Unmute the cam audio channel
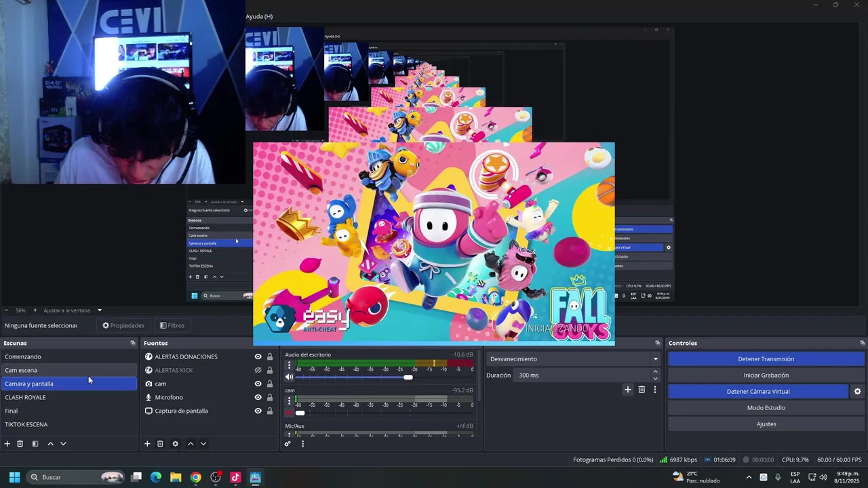 coord(290,413)
